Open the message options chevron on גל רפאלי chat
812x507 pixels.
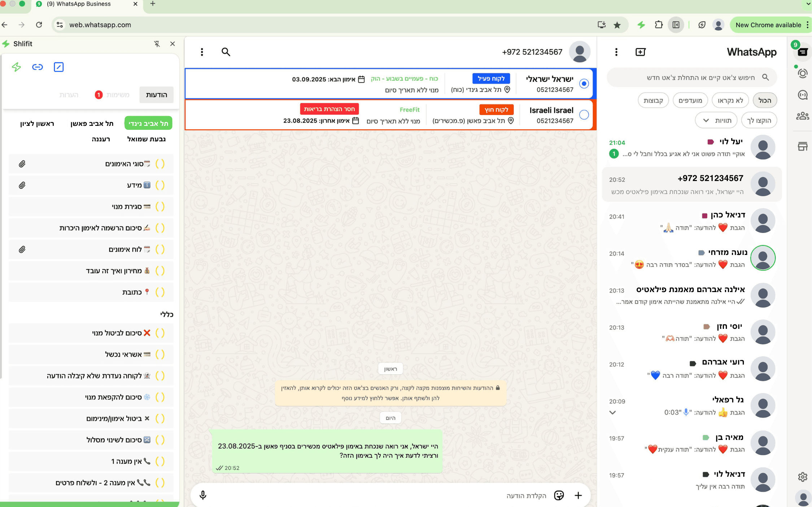coord(612,412)
